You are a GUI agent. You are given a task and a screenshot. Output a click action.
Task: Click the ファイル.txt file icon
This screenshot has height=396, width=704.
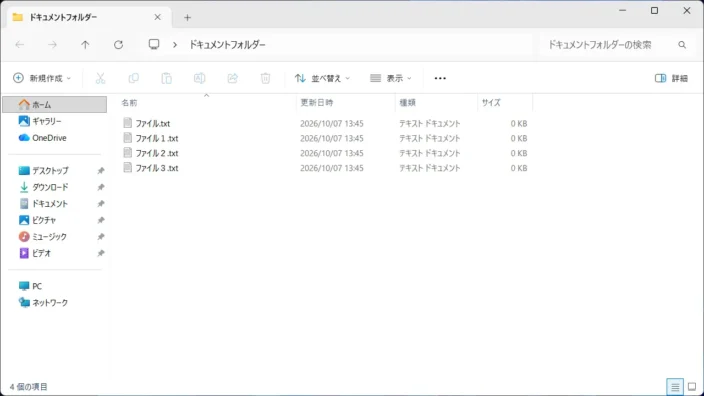tap(128, 123)
